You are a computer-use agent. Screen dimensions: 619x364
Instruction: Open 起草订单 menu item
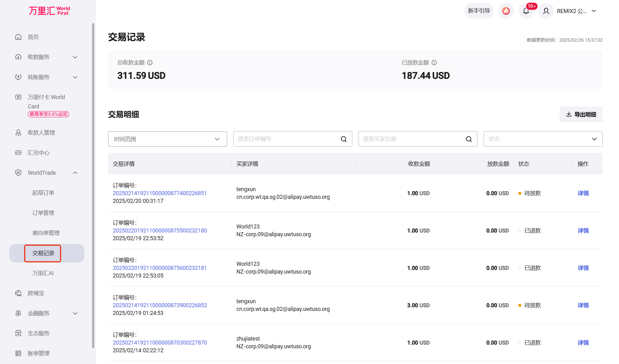43,193
